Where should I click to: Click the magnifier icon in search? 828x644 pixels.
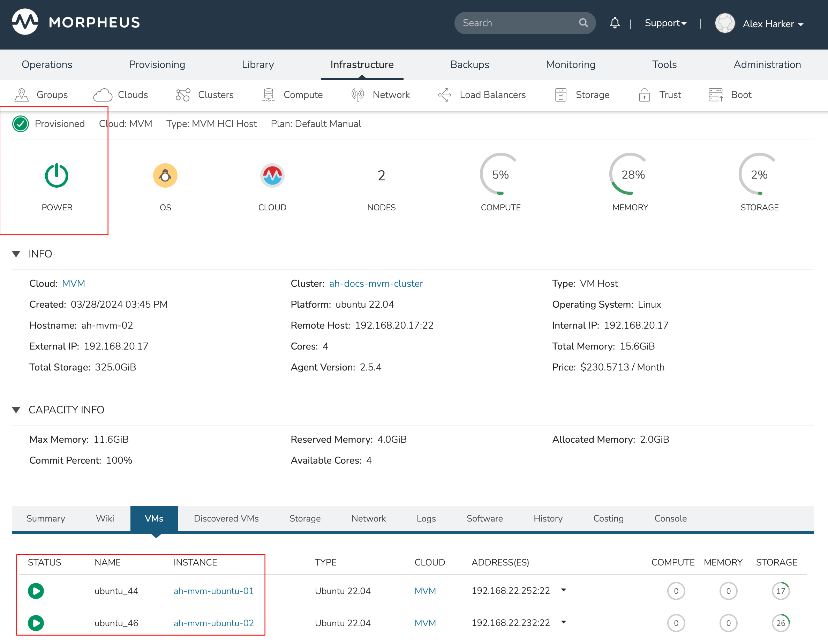click(583, 23)
